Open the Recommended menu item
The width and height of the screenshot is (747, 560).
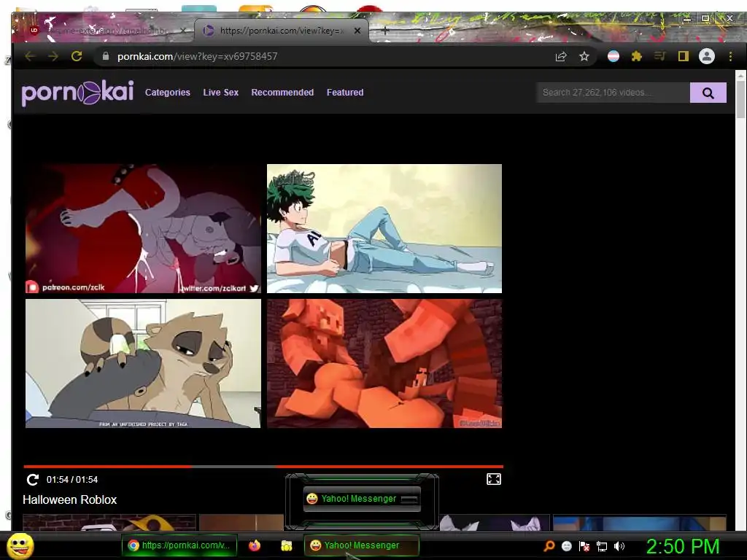(282, 93)
